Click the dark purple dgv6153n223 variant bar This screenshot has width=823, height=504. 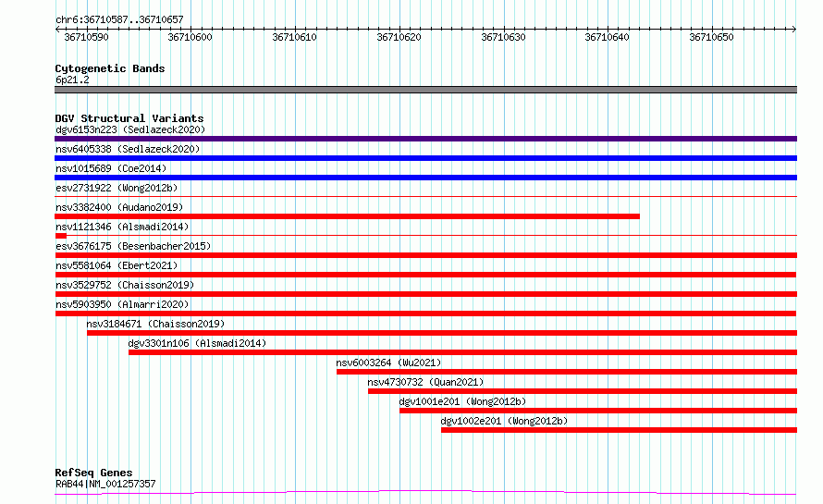click(x=425, y=139)
